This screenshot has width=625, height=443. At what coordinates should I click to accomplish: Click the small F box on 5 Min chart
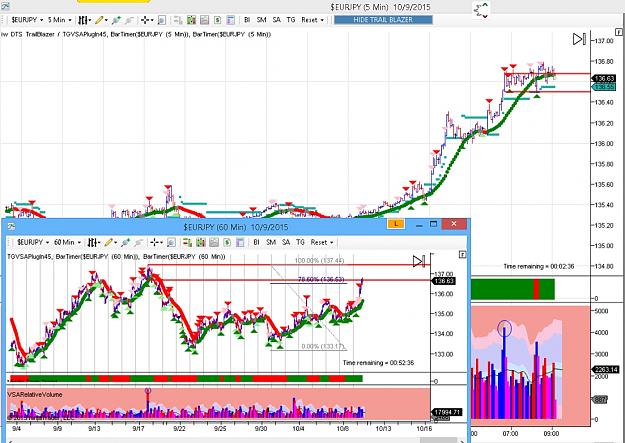coord(619,32)
